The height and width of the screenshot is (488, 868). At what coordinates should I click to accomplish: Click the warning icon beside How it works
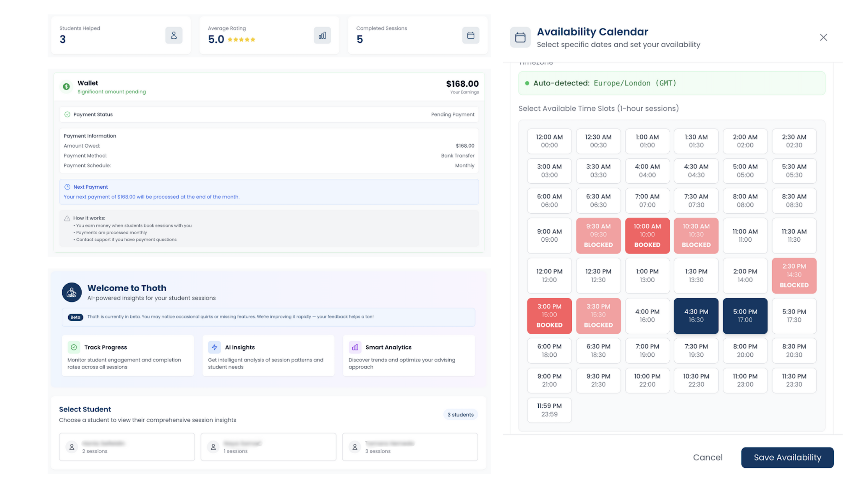[67, 218]
